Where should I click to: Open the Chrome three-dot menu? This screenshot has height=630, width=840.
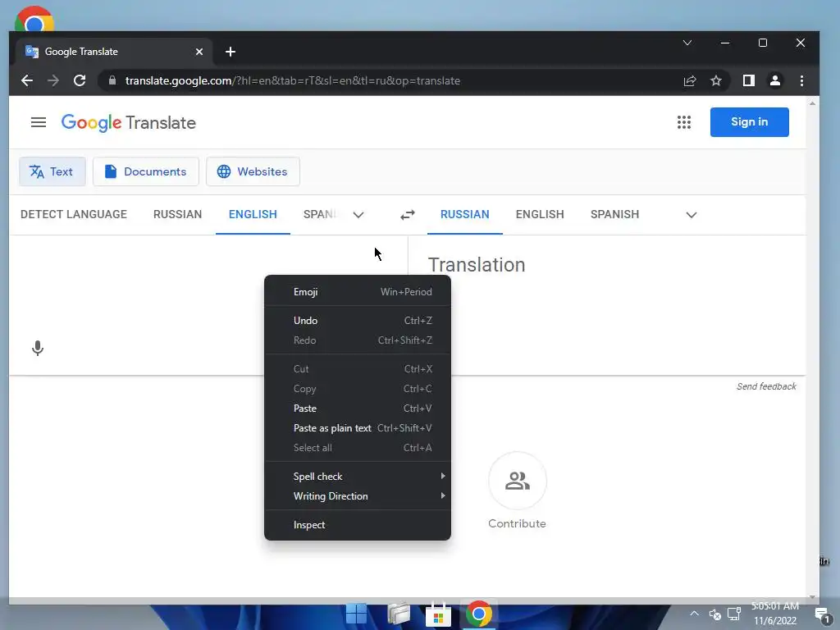point(801,80)
